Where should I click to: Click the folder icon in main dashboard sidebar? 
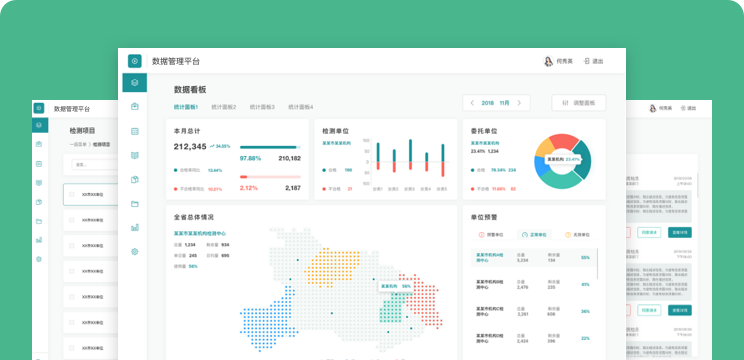134,204
